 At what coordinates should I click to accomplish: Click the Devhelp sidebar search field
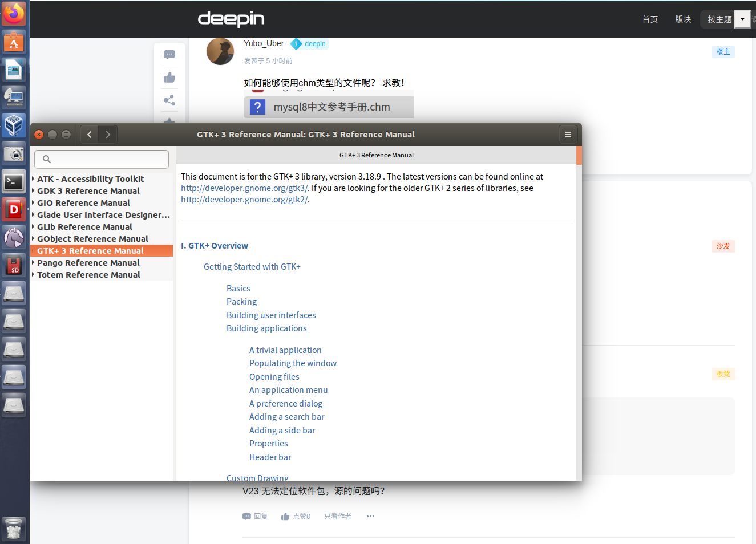point(101,159)
